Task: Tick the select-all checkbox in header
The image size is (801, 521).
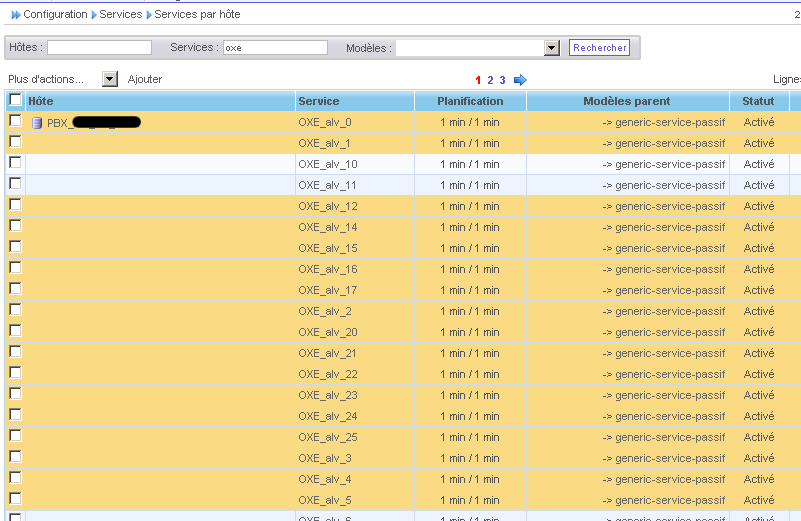Action: (15, 100)
